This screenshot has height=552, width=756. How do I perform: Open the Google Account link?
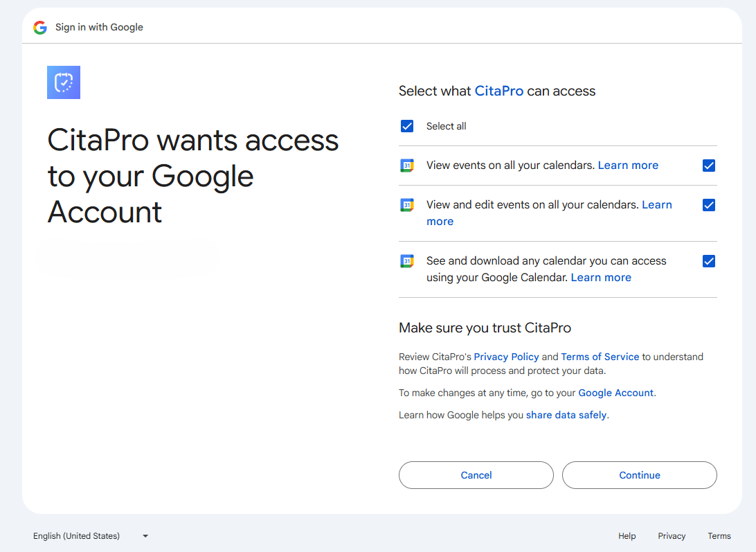[x=615, y=393]
